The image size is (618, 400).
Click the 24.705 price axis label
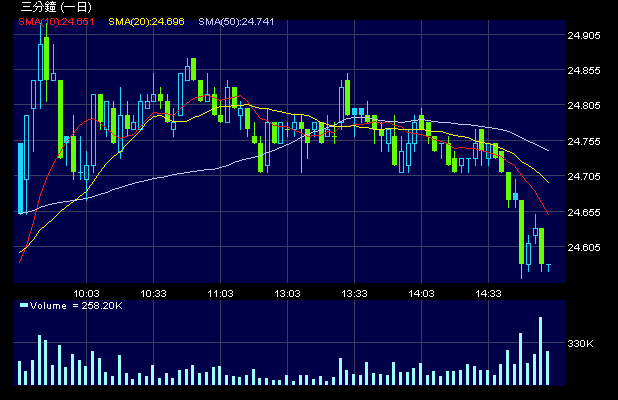[584, 177]
